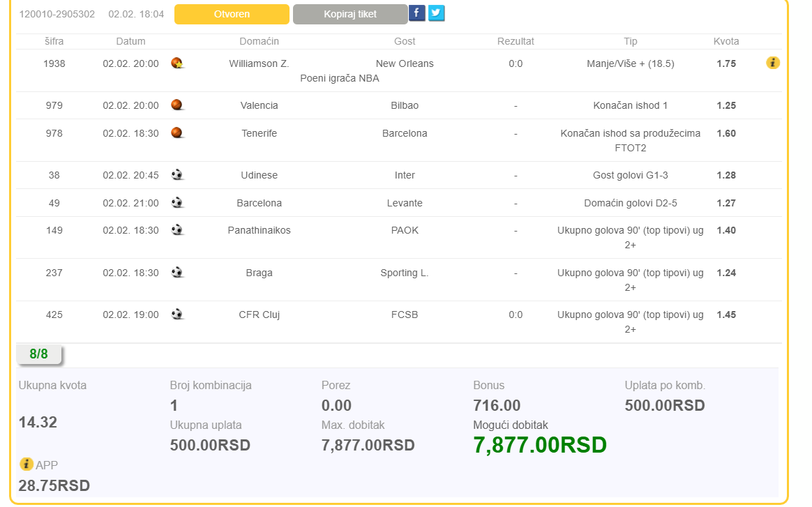Screen dimensions: 812x507
Task: Click home team CFR Cluj
Action: (259, 315)
